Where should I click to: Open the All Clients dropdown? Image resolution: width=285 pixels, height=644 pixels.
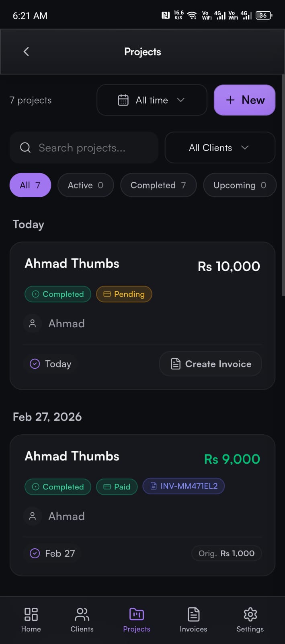tap(220, 148)
